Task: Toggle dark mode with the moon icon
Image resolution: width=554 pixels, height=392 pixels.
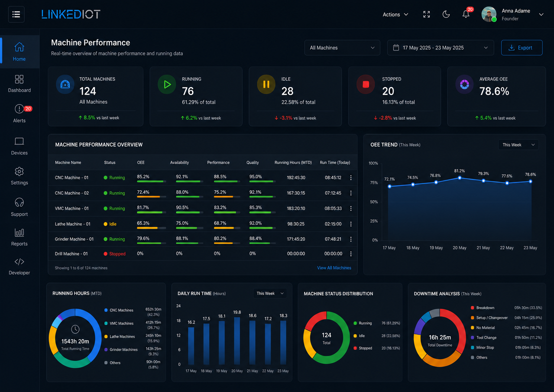Action: click(446, 14)
